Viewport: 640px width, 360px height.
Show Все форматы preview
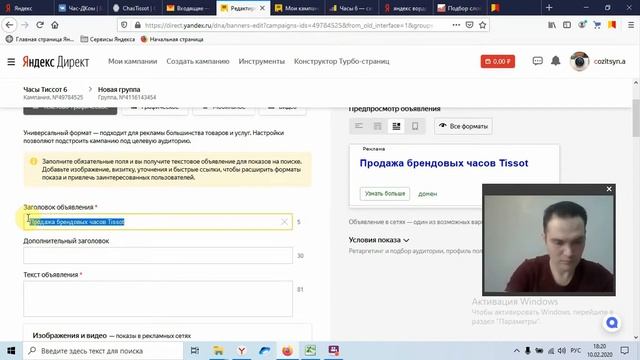pos(463,126)
